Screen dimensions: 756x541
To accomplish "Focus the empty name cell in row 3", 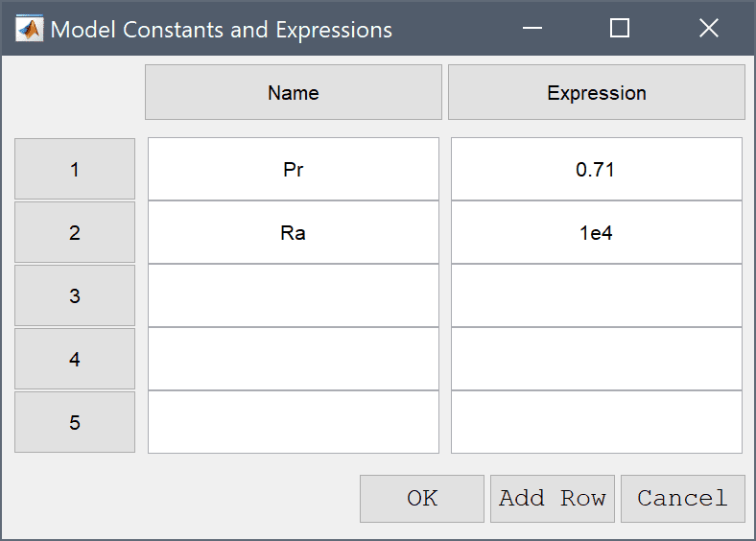I will click(294, 295).
